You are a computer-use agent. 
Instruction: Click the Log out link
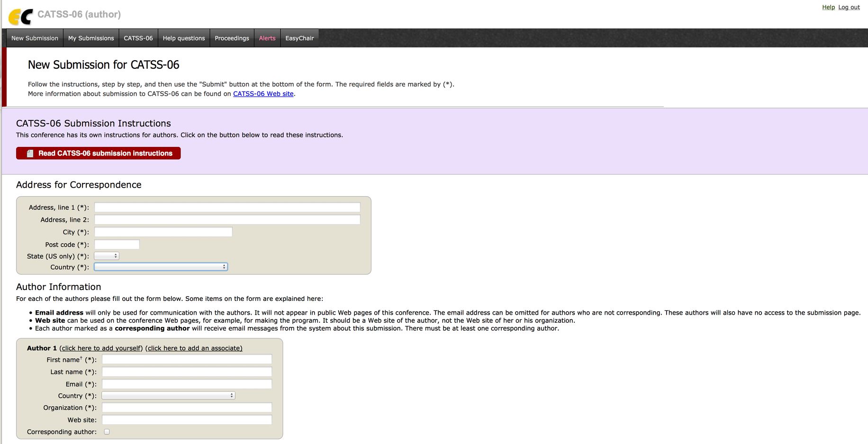point(849,7)
